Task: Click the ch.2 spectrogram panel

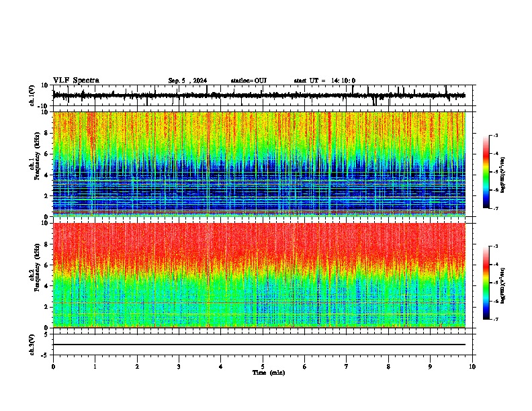Action: click(x=259, y=275)
